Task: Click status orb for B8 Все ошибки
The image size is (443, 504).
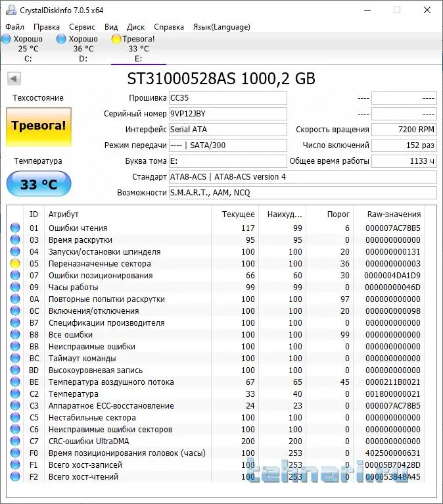Action: 15,335
